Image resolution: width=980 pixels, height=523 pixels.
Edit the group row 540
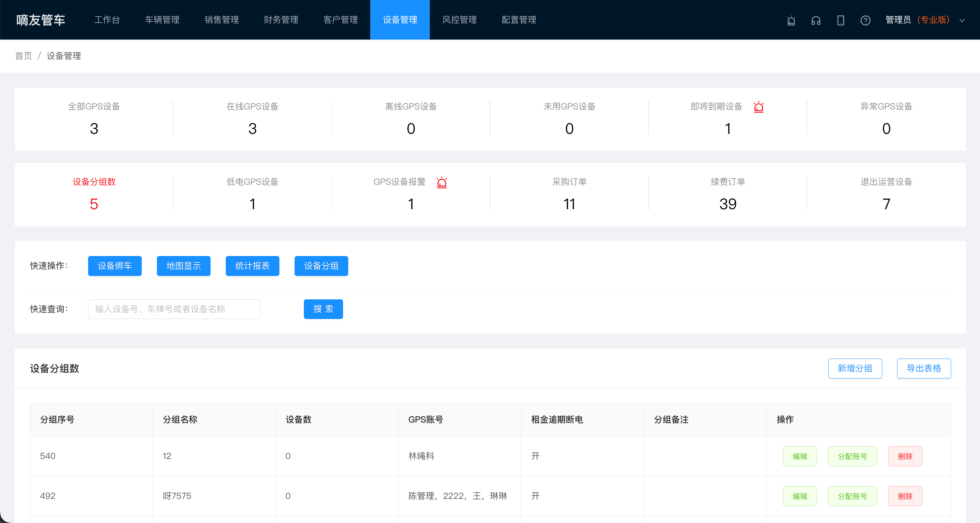click(799, 457)
